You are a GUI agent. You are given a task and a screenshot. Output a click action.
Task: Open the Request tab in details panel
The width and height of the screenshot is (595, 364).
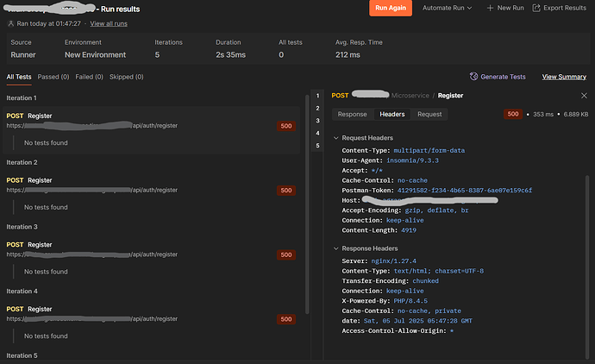[429, 114]
